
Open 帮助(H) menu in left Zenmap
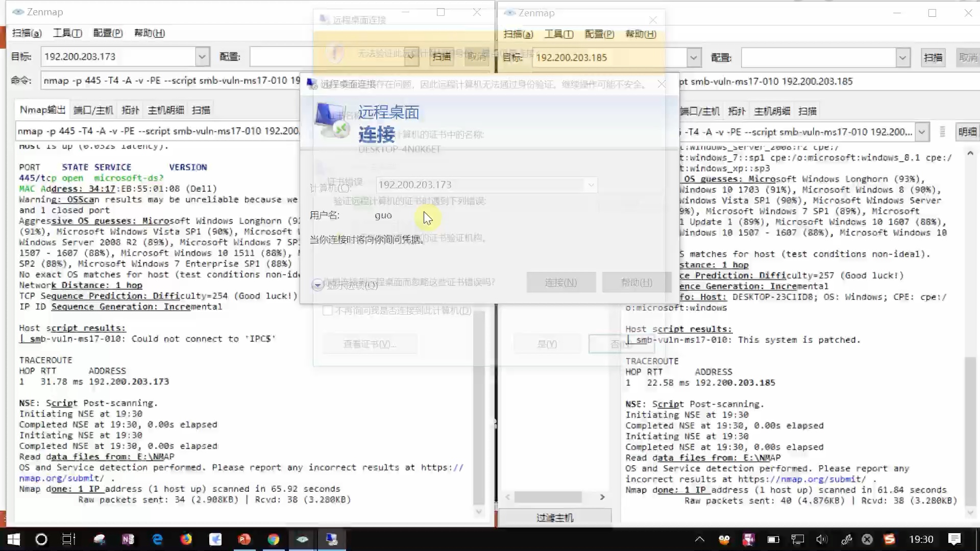(149, 33)
